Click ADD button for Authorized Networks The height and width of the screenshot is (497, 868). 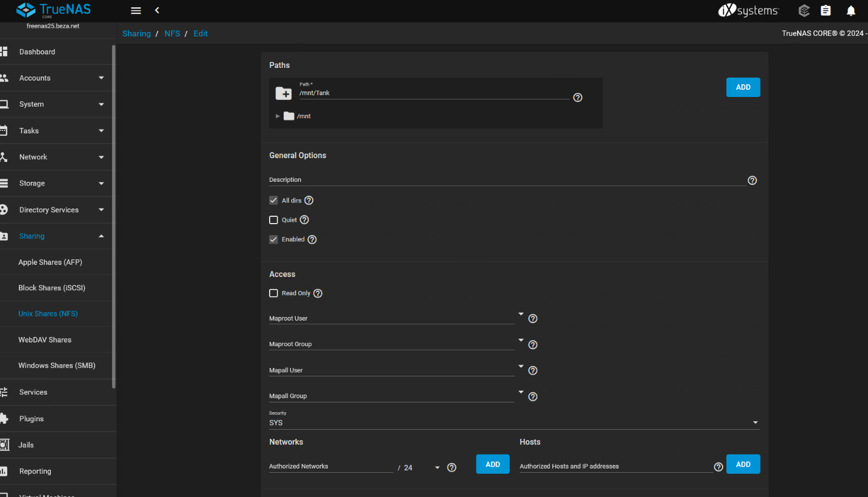[493, 464]
